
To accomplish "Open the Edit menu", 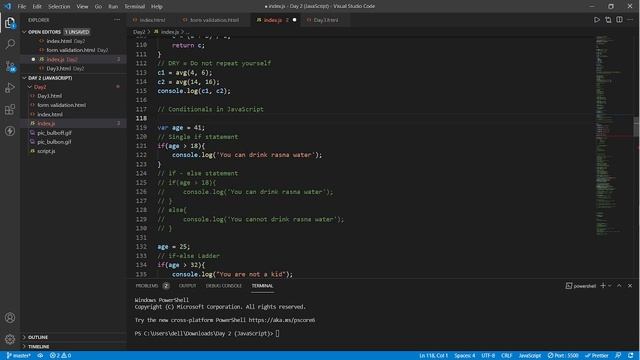I will pyautogui.click(x=37, y=6).
